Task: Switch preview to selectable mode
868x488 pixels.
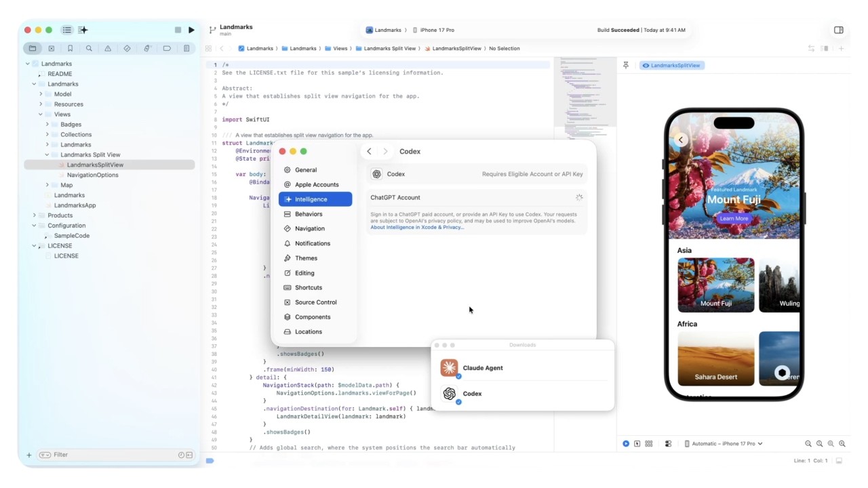Action: point(637,443)
